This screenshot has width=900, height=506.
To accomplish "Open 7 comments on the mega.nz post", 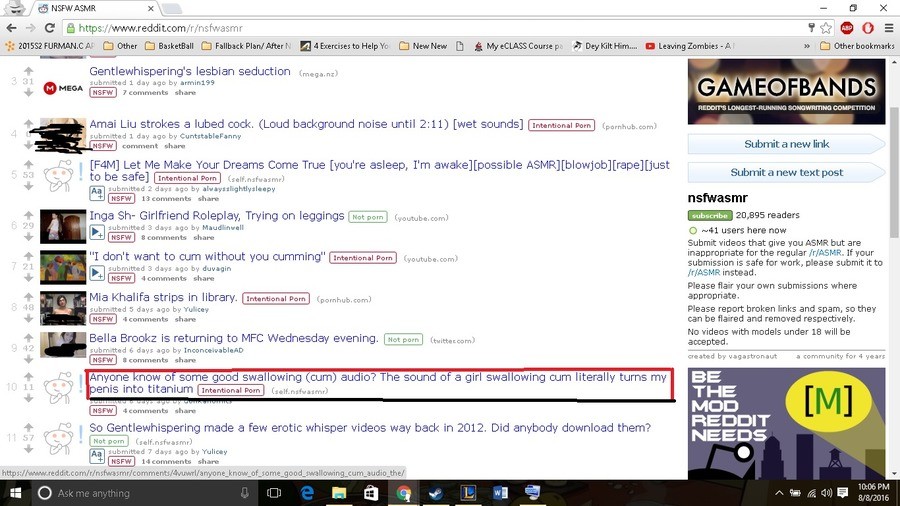I will (145, 92).
